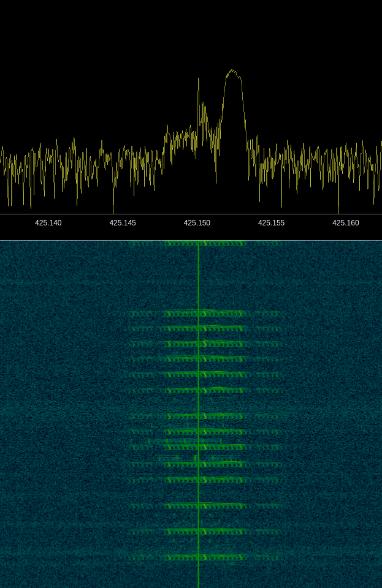Select the second signal burst from the waterfall top

tap(205, 314)
